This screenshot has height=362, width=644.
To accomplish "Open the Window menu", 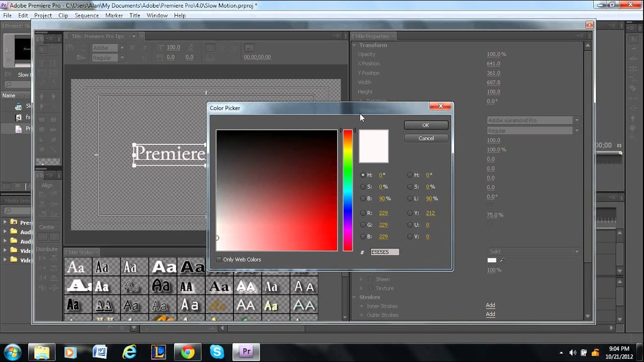I will [157, 16].
